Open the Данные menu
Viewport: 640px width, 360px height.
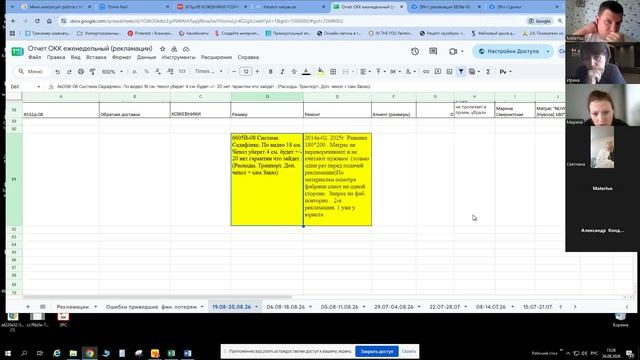[147, 58]
